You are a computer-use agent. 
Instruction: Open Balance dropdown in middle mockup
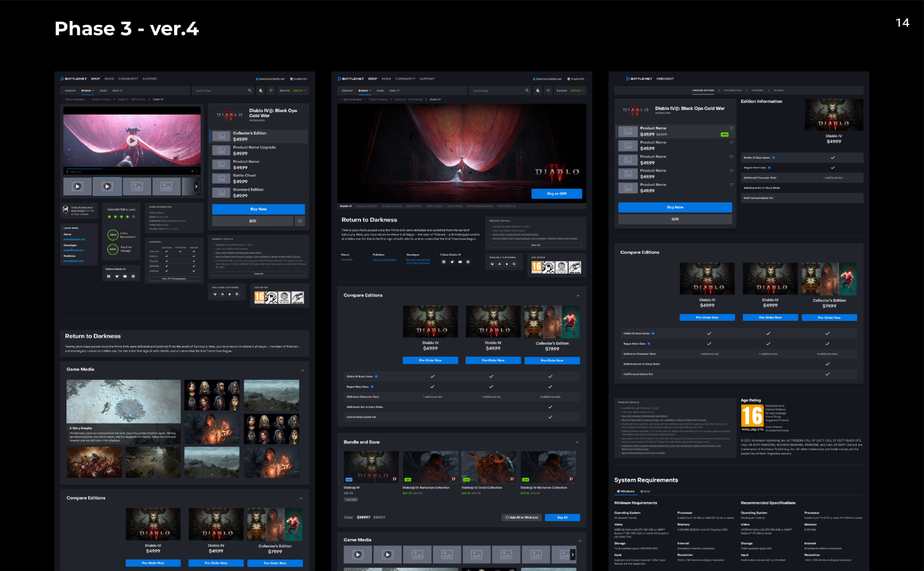click(x=570, y=91)
